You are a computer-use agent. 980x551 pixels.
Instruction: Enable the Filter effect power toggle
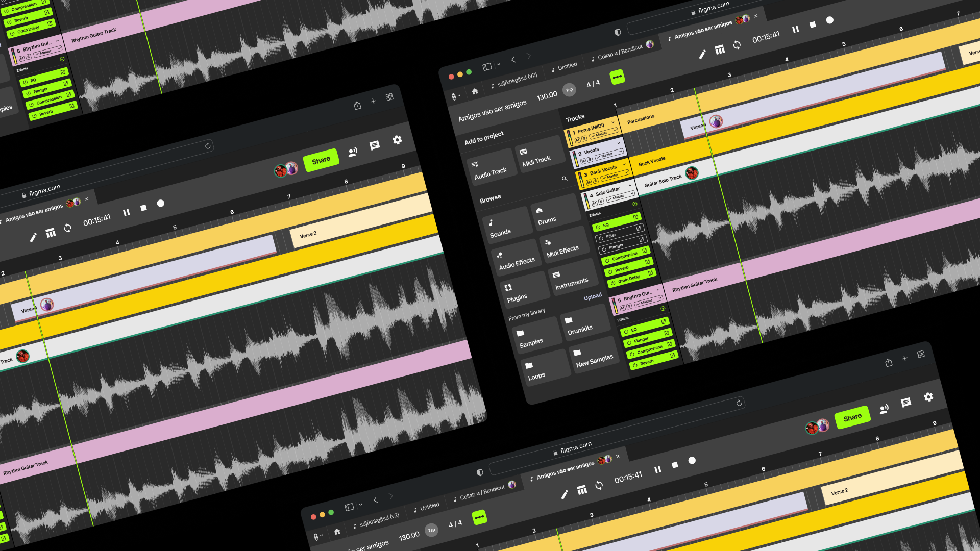(601, 238)
